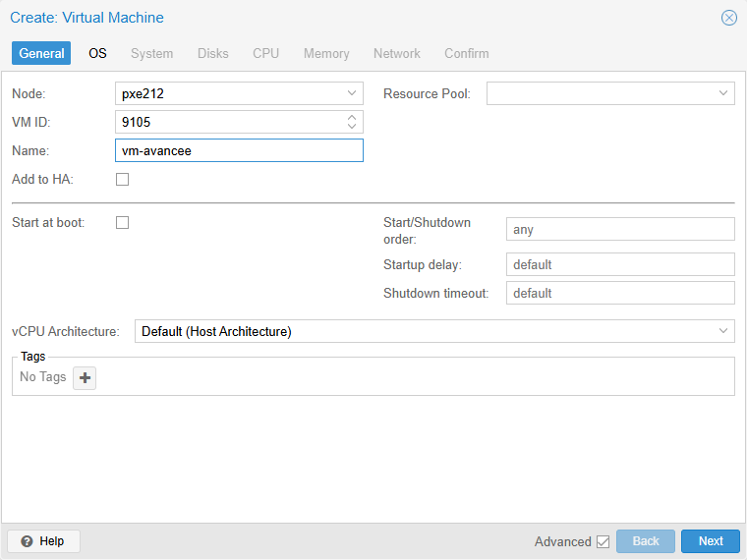Open the System tab
The image size is (747, 560).
[x=152, y=53]
